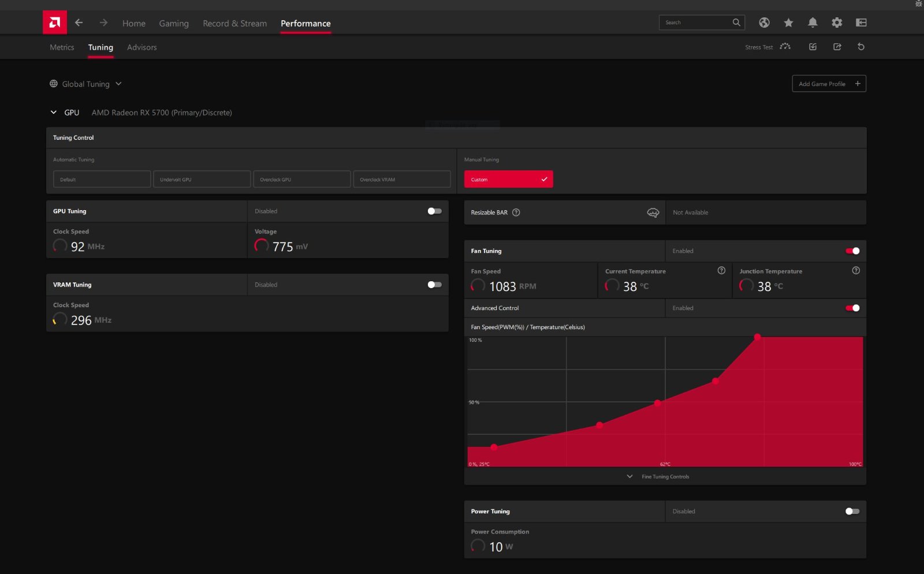The image size is (924, 574).
Task: Open notifications bell icon
Action: coord(813,23)
